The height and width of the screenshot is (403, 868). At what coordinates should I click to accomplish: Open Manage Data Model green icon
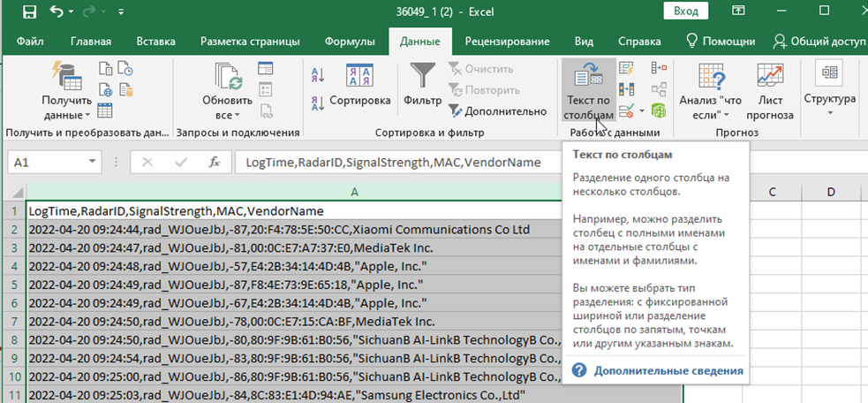tap(659, 110)
